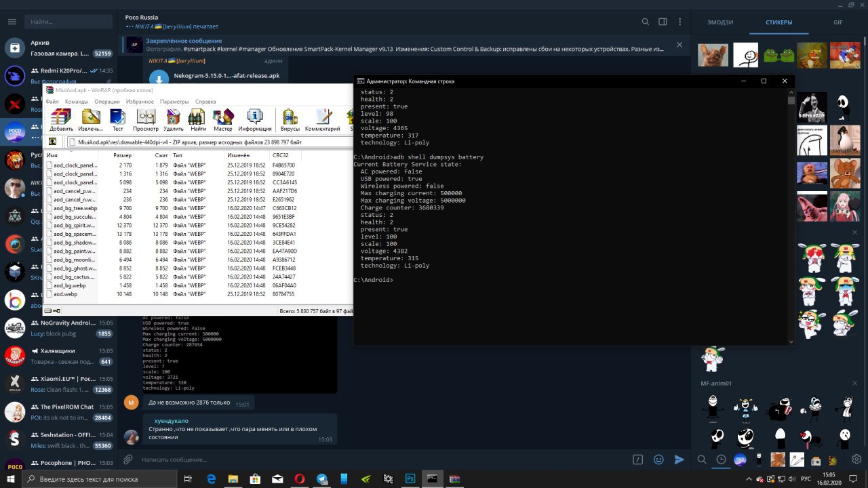This screenshot has width=868, height=488.
Task: Open Microsoft Edge from taskbar
Action: point(211,479)
